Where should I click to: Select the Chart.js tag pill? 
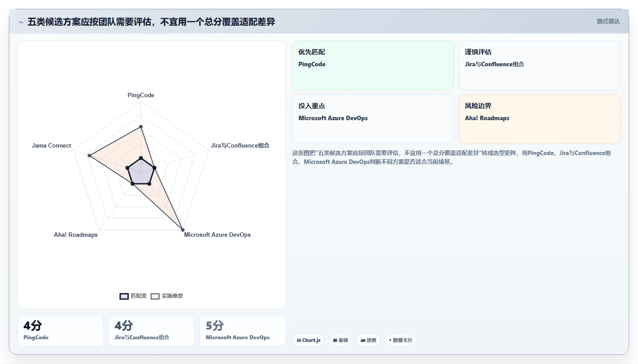point(308,340)
